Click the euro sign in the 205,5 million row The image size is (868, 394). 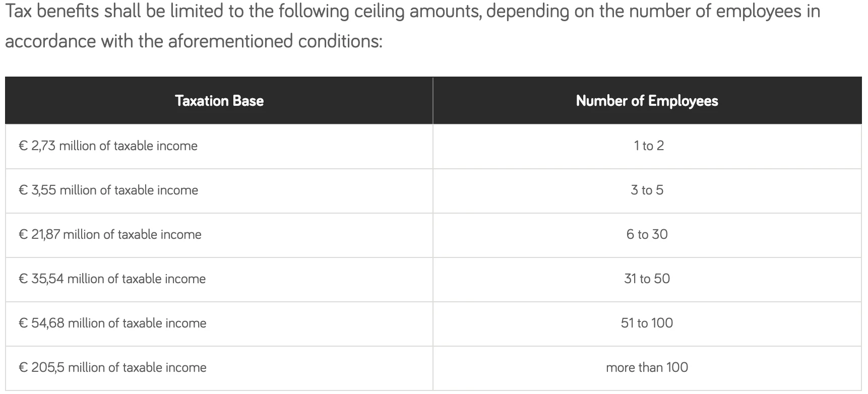[x=23, y=368]
